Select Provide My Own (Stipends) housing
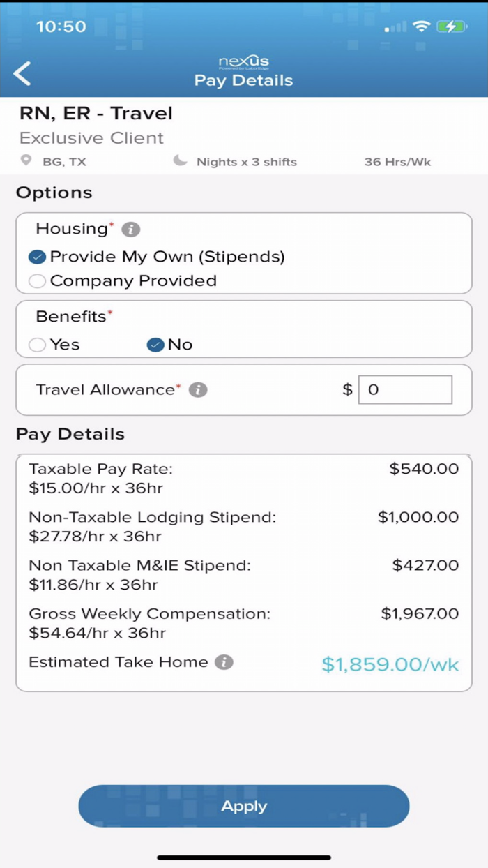Image resolution: width=488 pixels, height=868 pixels. (x=38, y=257)
